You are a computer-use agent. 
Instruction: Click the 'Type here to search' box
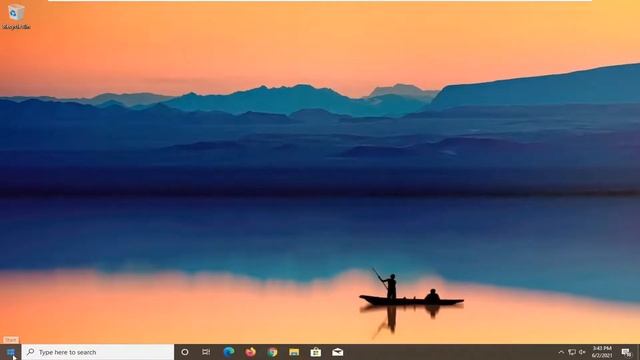[x=98, y=352]
